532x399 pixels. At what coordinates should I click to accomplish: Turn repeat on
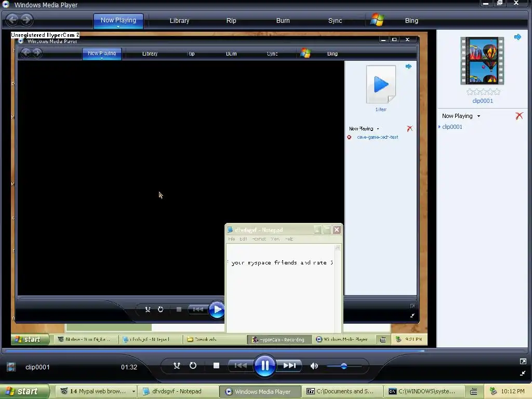tap(193, 365)
